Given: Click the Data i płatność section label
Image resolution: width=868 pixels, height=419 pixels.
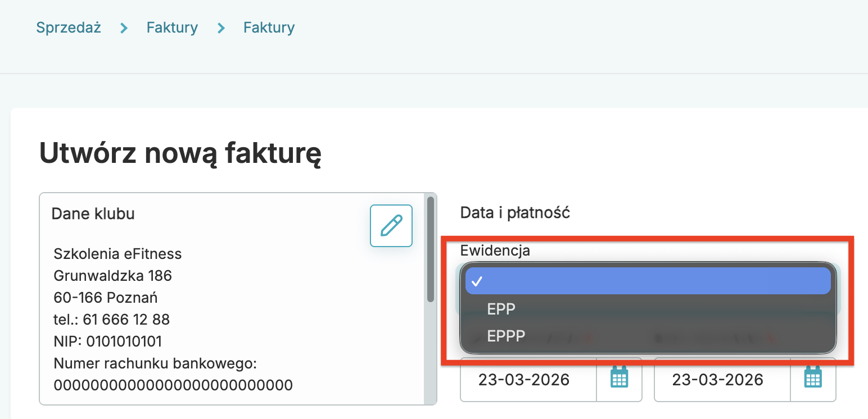Looking at the screenshot, I should [515, 213].
